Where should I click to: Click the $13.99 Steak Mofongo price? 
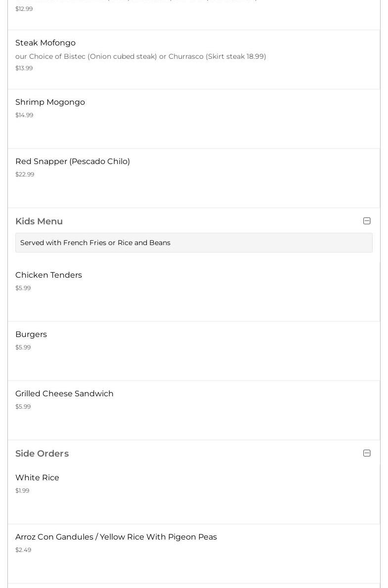coord(24,68)
